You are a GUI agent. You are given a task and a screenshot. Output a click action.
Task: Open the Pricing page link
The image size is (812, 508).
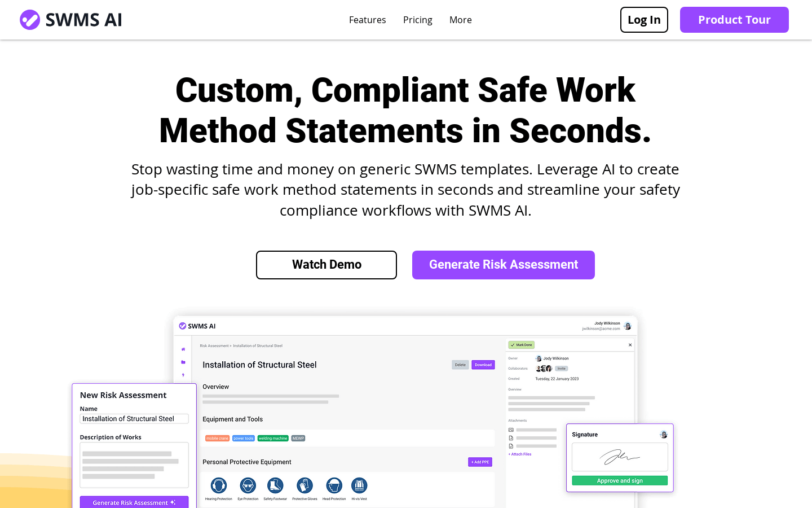pyautogui.click(x=417, y=20)
